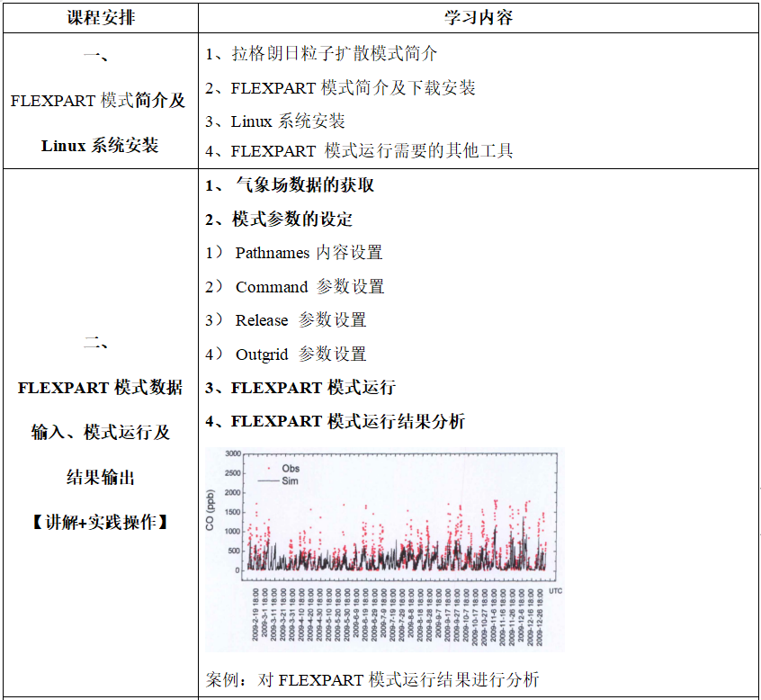The height and width of the screenshot is (700, 761).
Task: Click the left cell text FLEXPART 模式简介及
Action: click(x=98, y=101)
